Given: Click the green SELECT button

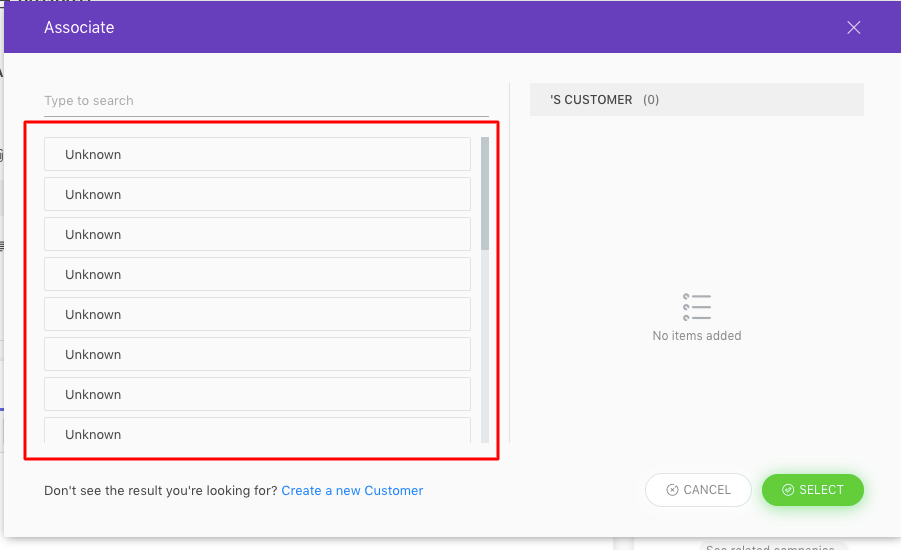Looking at the screenshot, I should (813, 490).
